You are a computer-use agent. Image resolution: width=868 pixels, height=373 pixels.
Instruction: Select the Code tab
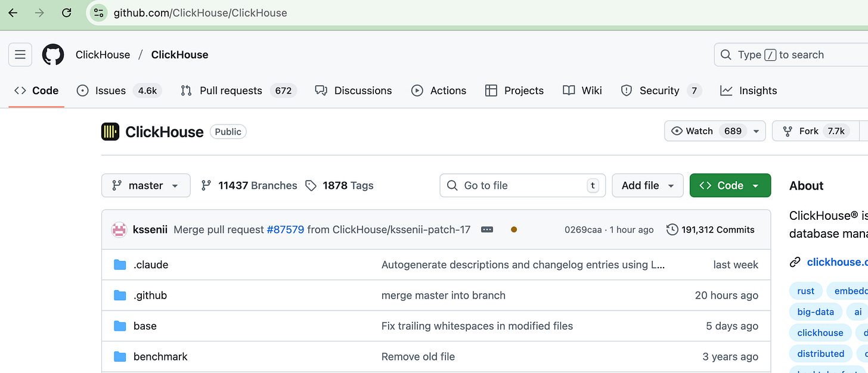pos(36,91)
